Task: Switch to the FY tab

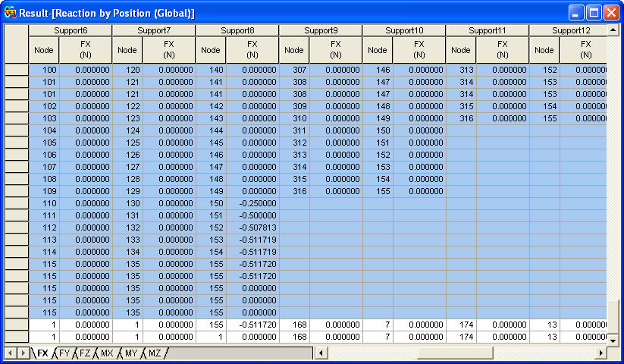Action: pos(64,353)
